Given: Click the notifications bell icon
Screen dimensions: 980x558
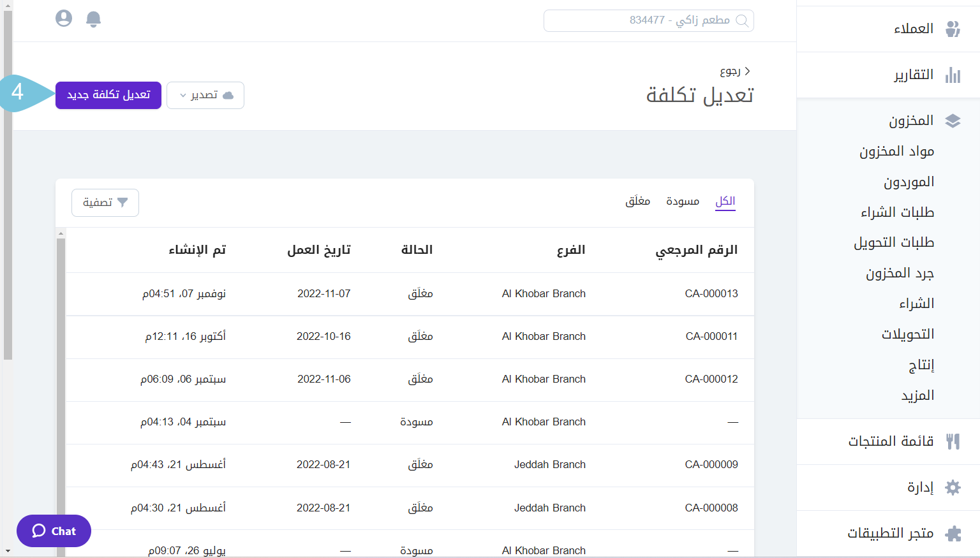Looking at the screenshot, I should [93, 19].
